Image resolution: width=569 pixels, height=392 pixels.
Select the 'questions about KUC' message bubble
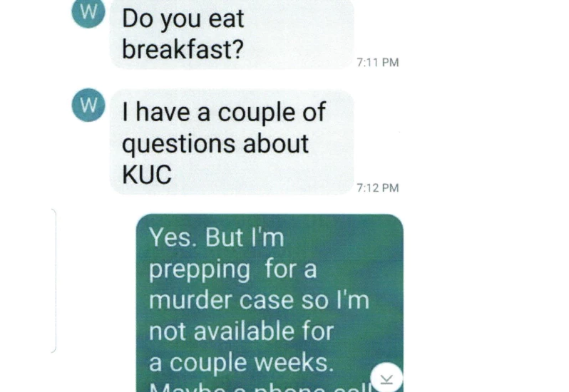click(232, 142)
